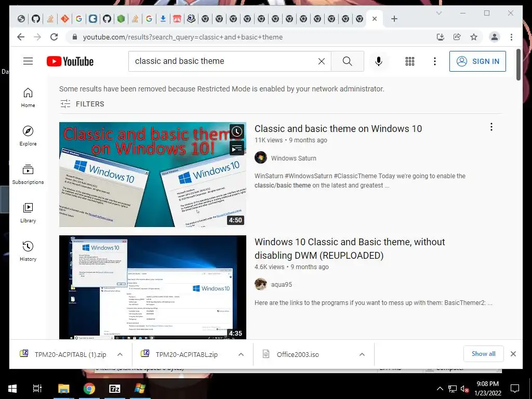
Task: Open the tab search dropdown chevron
Action: (438, 13)
